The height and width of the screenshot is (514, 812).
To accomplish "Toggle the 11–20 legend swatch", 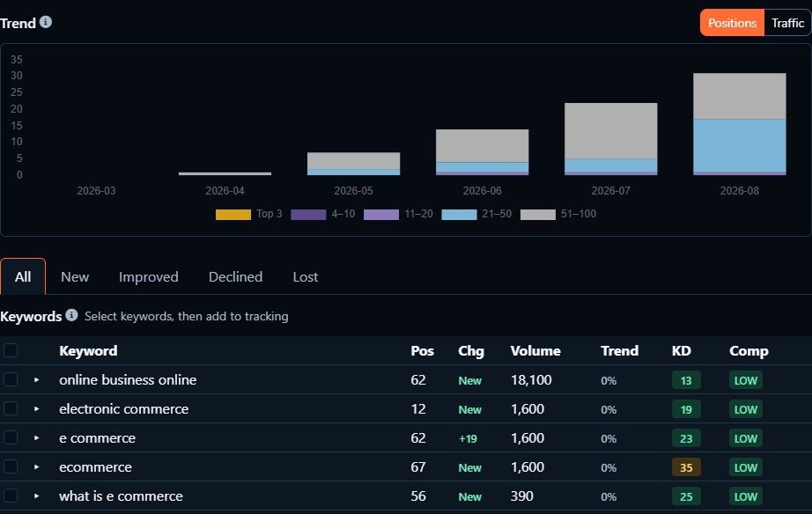I will [381, 214].
